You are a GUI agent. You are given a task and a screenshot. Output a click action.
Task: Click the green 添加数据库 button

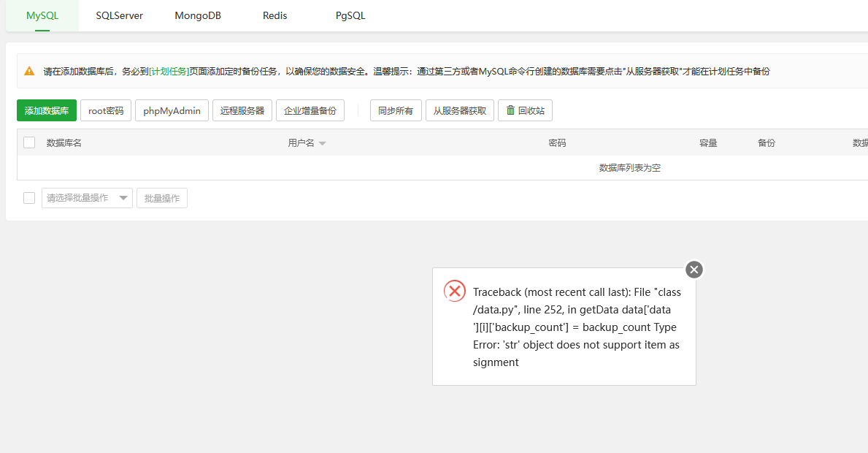47,111
